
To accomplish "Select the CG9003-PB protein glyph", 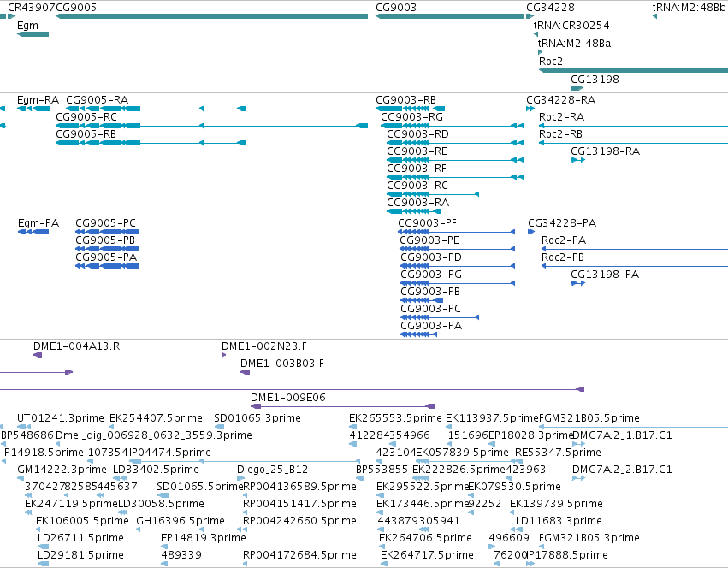I will pyautogui.click(x=422, y=300).
